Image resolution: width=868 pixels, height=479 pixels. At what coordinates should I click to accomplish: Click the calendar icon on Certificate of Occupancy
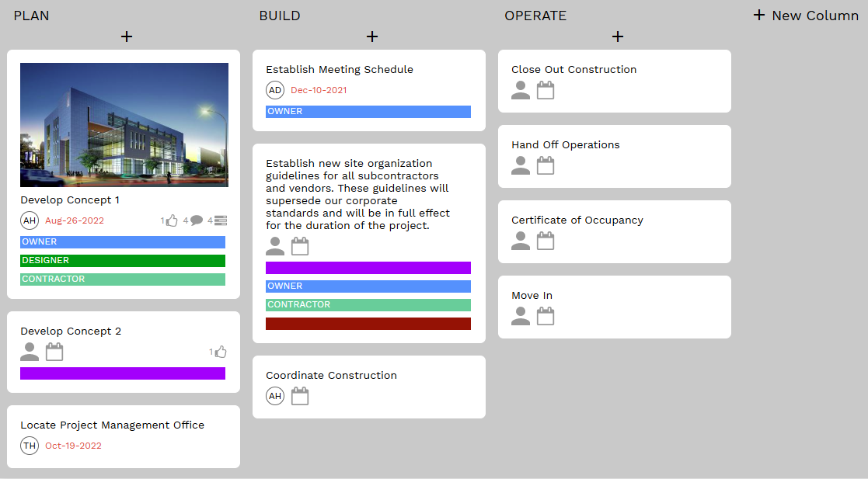[x=546, y=241]
